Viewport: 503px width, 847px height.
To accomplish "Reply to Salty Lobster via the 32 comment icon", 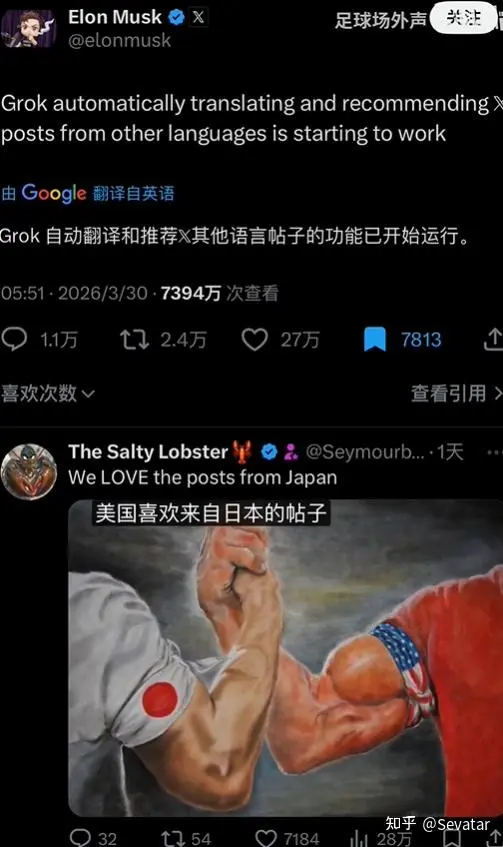I will tap(81, 838).
